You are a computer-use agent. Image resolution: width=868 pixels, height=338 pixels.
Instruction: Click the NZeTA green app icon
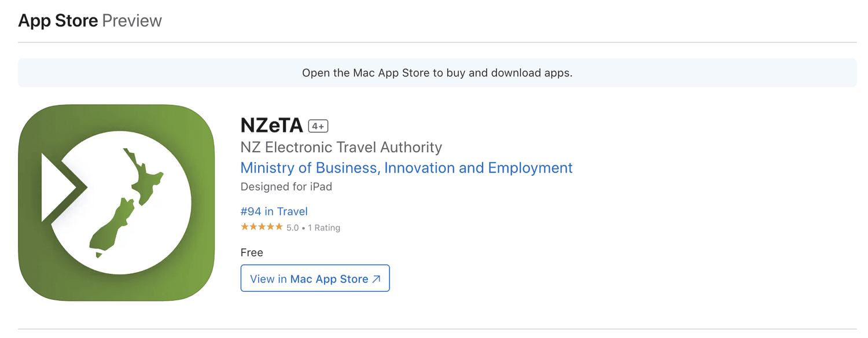tap(116, 203)
